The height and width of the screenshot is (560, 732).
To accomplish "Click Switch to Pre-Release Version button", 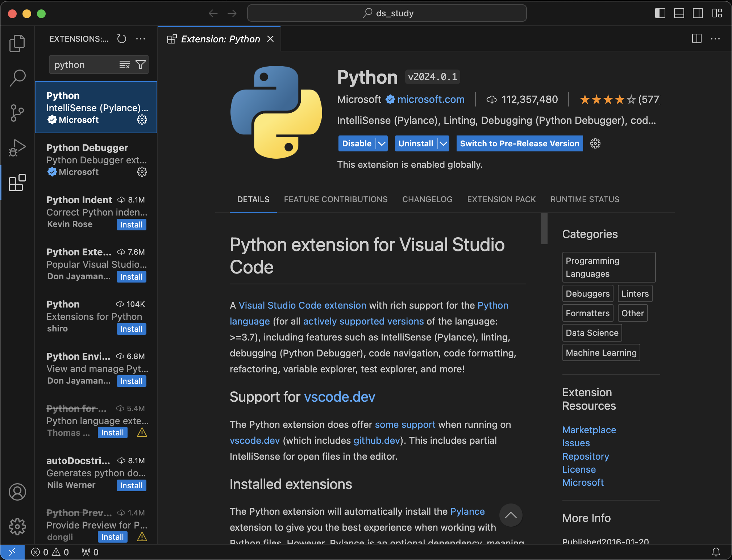I will point(519,143).
